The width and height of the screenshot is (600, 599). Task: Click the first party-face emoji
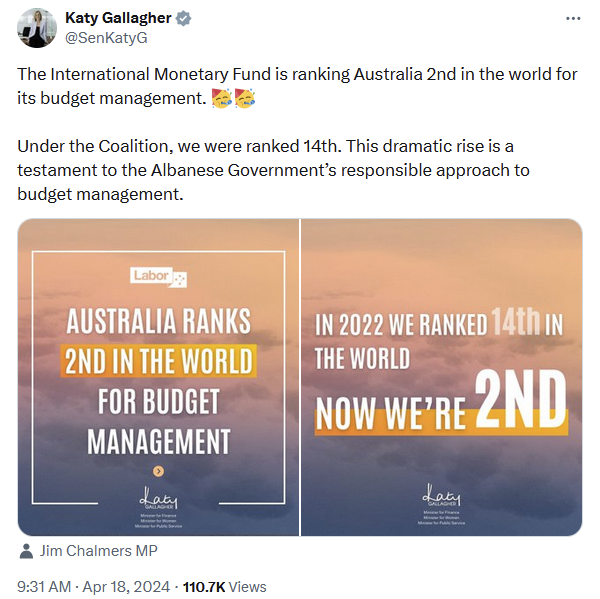click(220, 98)
